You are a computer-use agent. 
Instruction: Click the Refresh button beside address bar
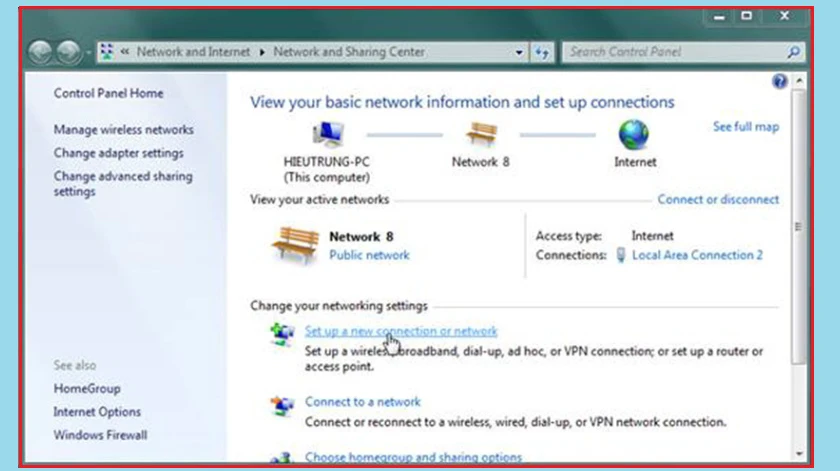coord(542,52)
